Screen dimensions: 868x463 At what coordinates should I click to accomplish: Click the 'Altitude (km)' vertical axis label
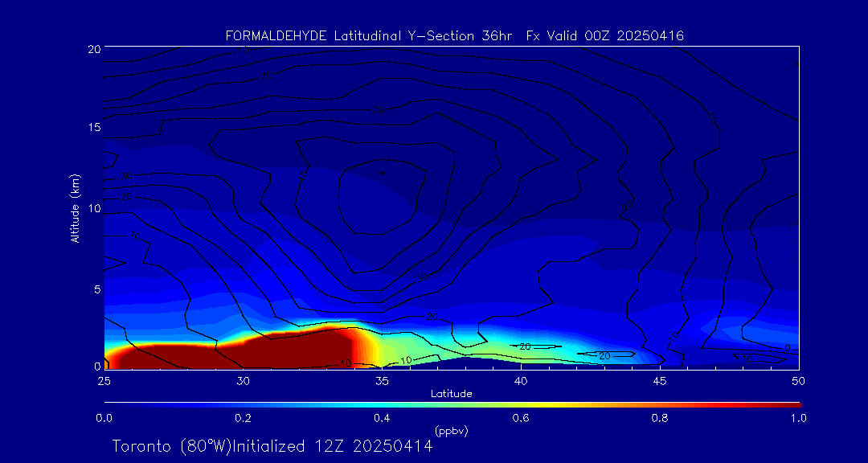pos(75,207)
